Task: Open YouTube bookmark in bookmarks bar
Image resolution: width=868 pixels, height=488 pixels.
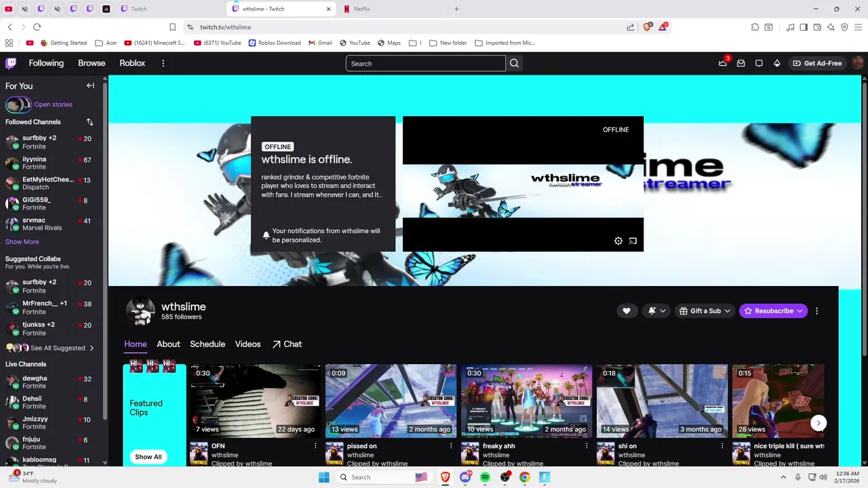Action: [x=355, y=43]
